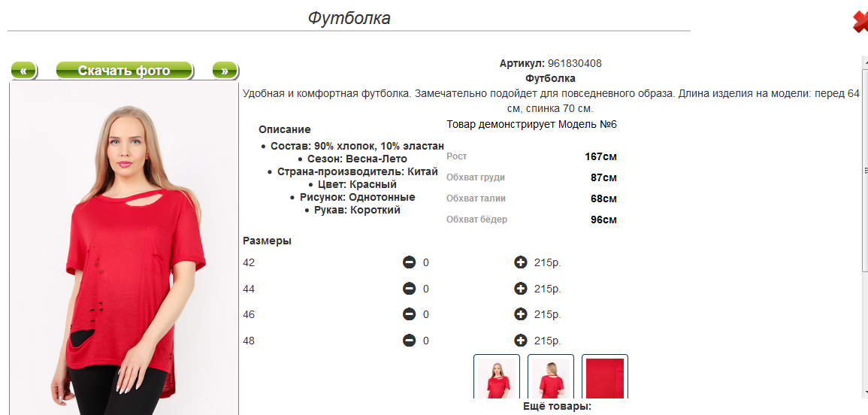This screenshot has height=415, width=868.
Task: Open first front-view thumbnail
Action: (x=497, y=377)
